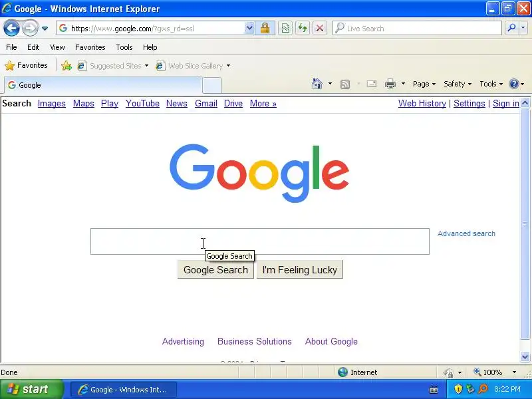This screenshot has width=532, height=399.
Task: Click the Google Search button
Action: (x=215, y=270)
